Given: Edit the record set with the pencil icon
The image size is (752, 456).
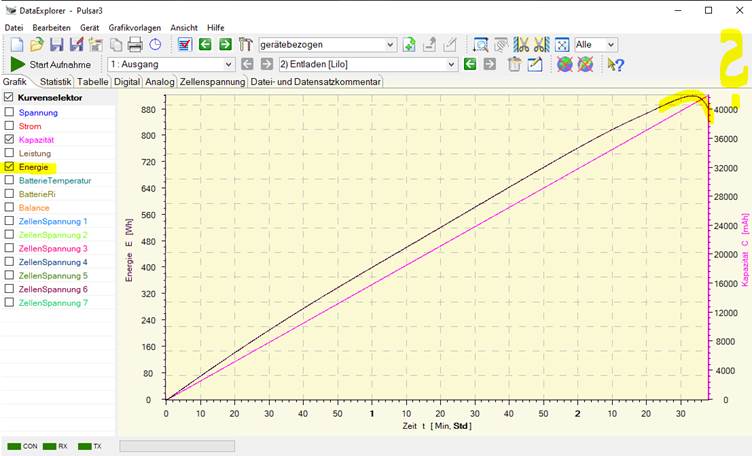Looking at the screenshot, I should pyautogui.click(x=535, y=64).
